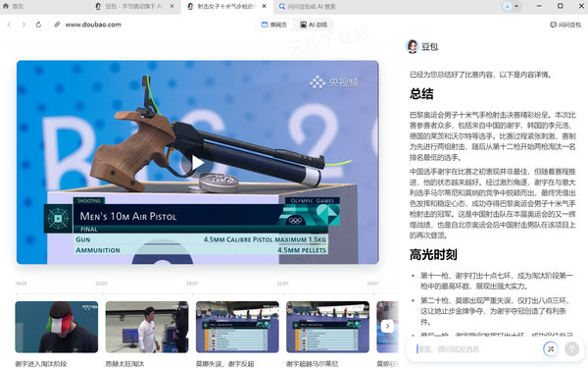
Task: Switch to AI 总结 summary view
Action: 314,25
